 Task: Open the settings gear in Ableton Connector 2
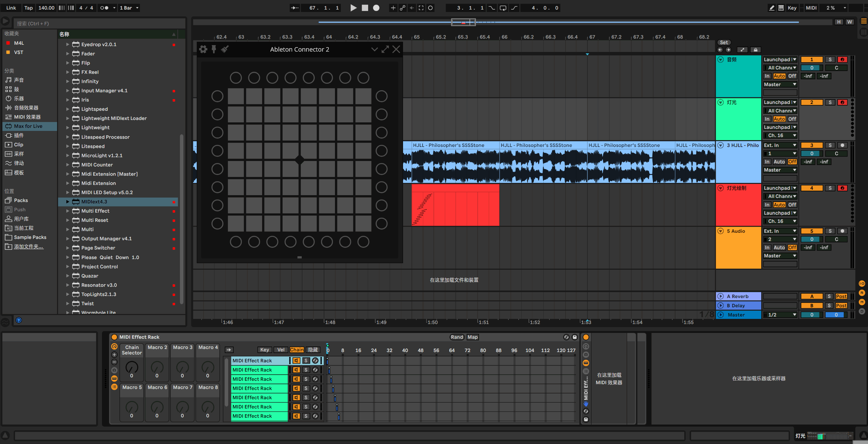click(x=203, y=49)
